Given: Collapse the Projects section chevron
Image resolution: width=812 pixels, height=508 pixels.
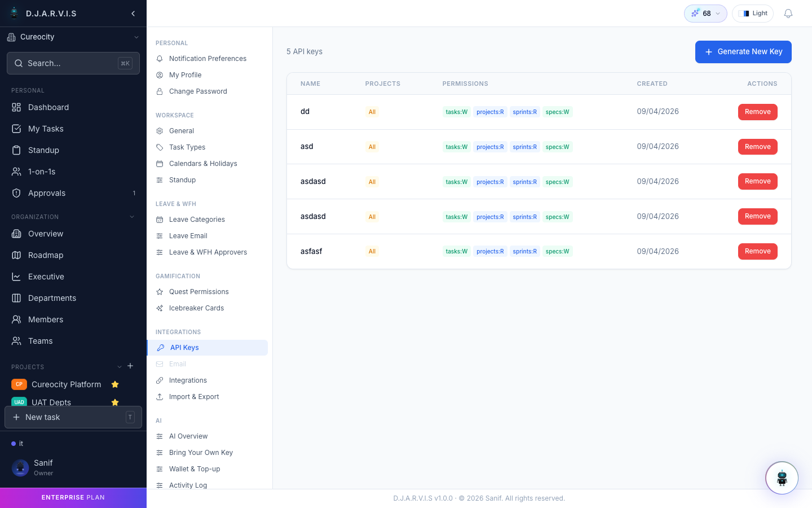Looking at the screenshot, I should click(x=119, y=367).
